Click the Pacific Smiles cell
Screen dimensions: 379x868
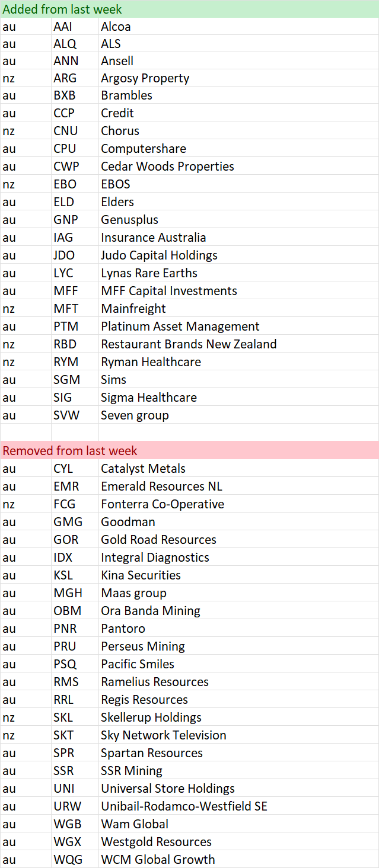(x=238, y=664)
